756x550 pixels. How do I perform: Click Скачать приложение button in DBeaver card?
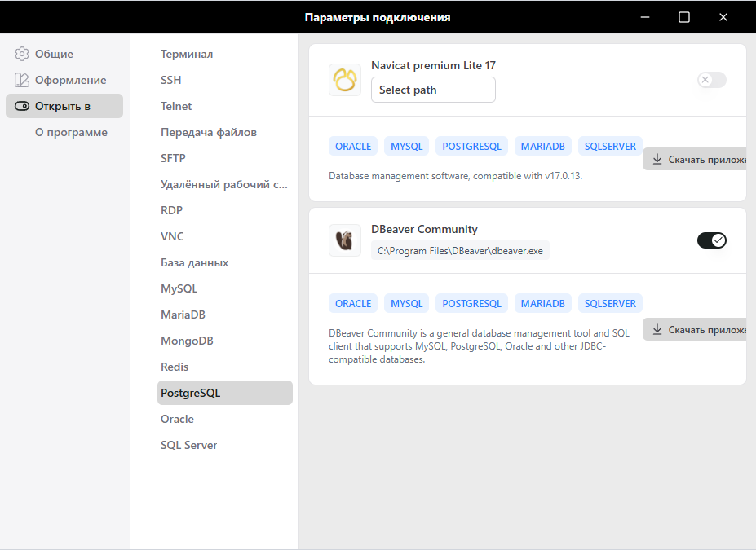pyautogui.click(x=694, y=330)
